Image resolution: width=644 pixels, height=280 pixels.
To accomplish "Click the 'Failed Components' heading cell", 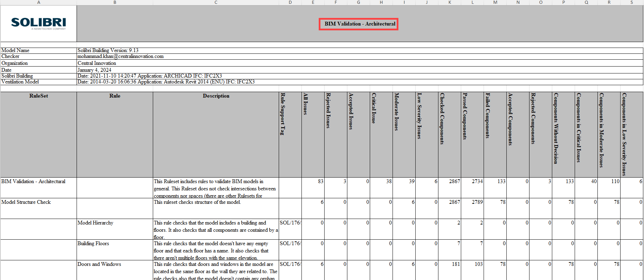I will [495, 134].
